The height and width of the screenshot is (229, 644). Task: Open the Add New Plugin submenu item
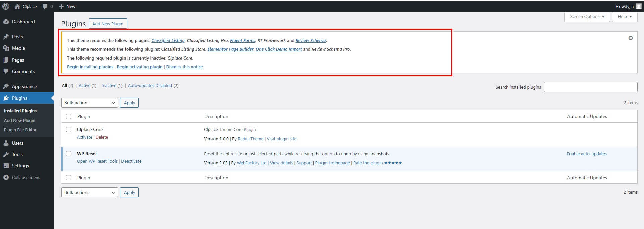pyautogui.click(x=19, y=120)
